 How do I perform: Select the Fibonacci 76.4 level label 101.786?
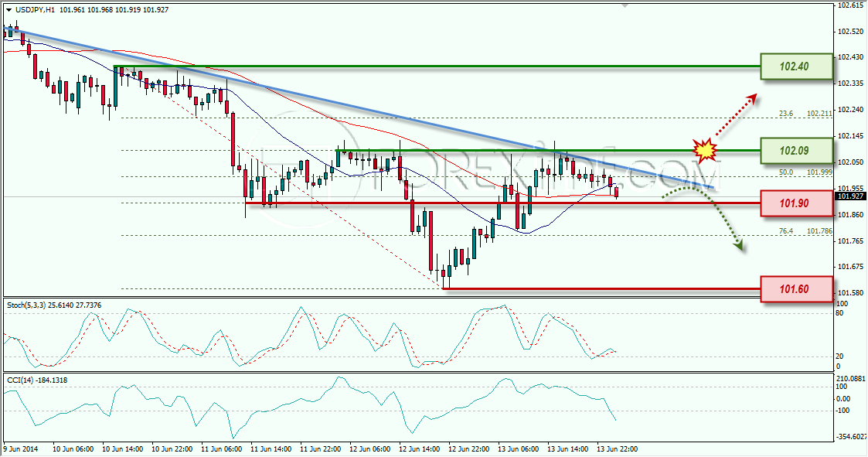(x=805, y=231)
